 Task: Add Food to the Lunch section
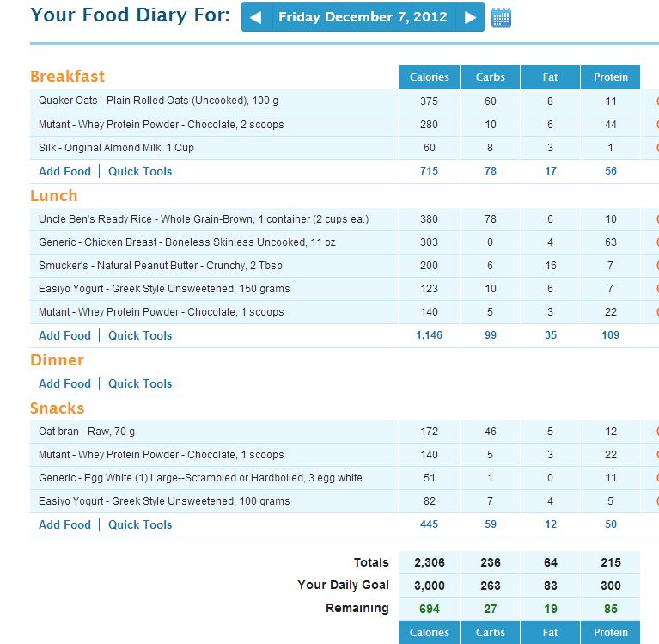coord(64,335)
